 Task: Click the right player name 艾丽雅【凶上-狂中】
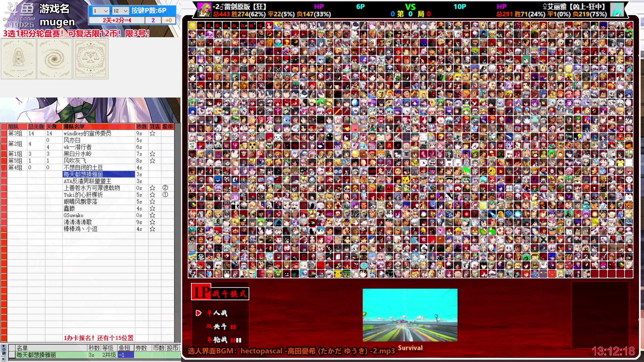574,6
